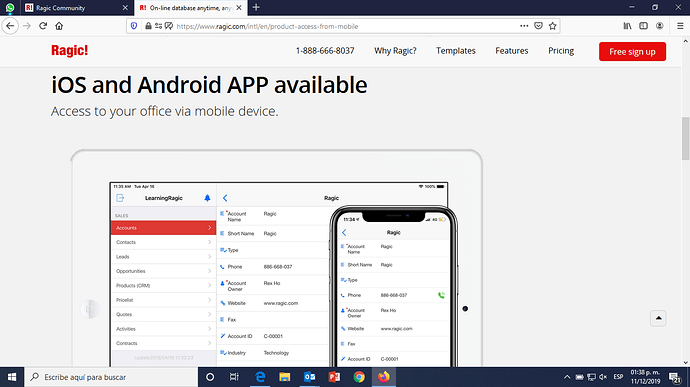
Task: Toggle the sidebar view icon
Action: tap(643, 26)
